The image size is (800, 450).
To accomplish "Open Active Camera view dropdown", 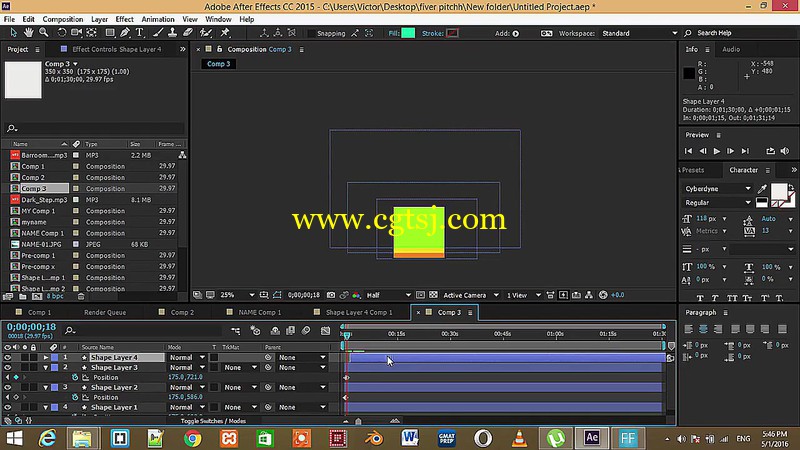I will tap(471, 295).
